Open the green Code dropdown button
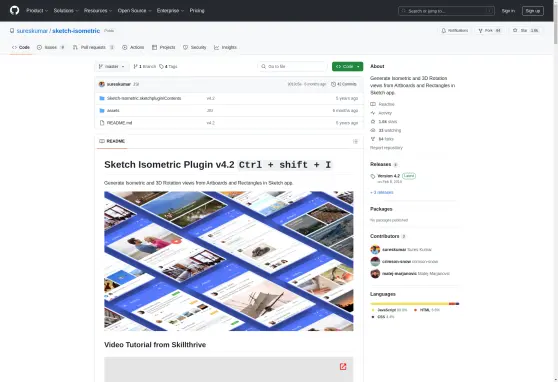This screenshot has height=382, width=558. (347, 67)
